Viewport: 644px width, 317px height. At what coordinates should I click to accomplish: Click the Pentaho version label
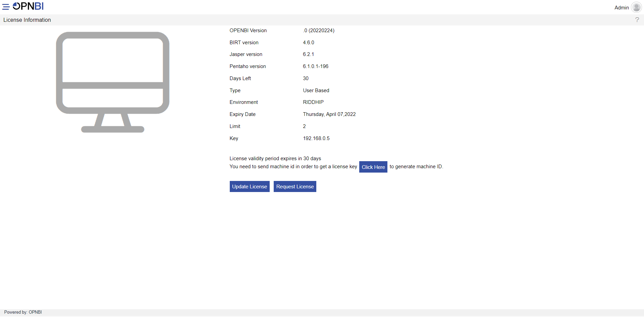pos(248,66)
